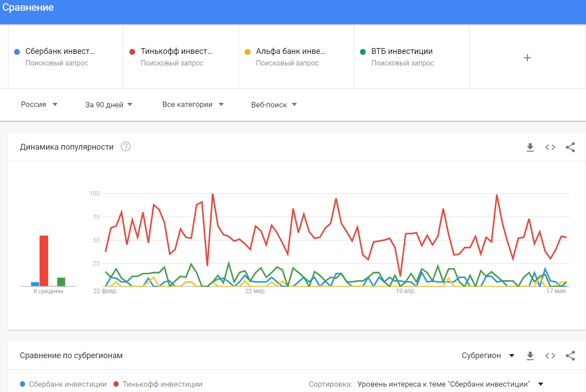Click the 100 value on the chart axis

pyautogui.click(x=94, y=194)
